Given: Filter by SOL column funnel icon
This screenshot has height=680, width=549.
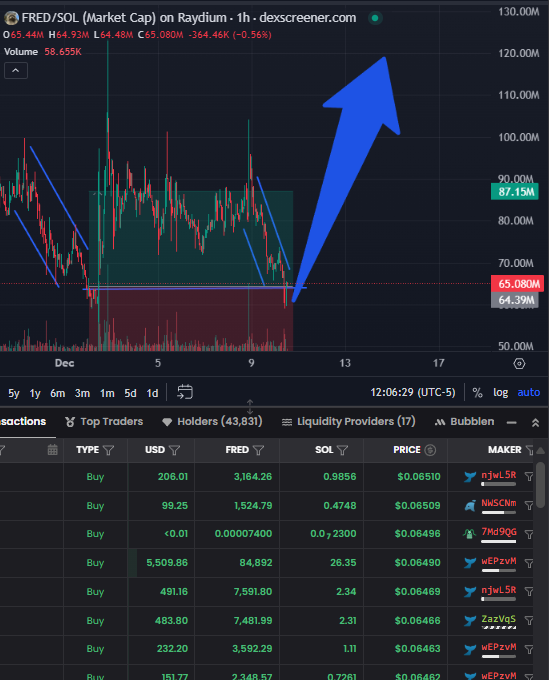Looking at the screenshot, I should click(343, 450).
